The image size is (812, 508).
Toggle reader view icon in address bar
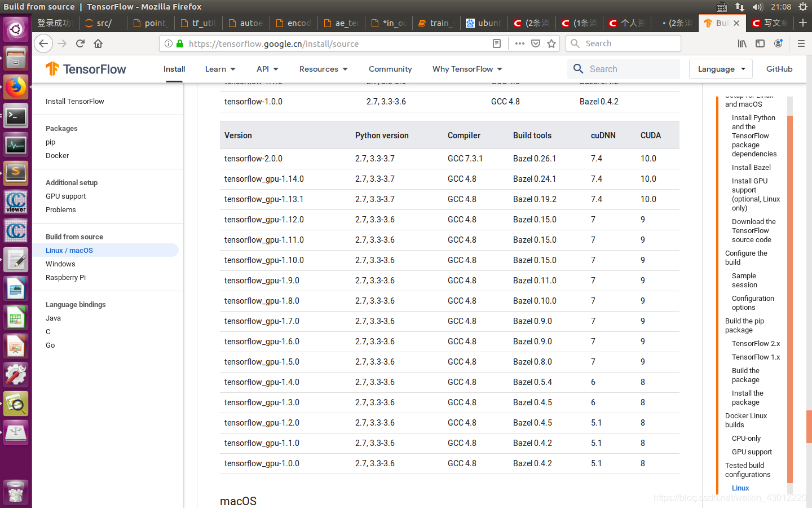coord(497,43)
